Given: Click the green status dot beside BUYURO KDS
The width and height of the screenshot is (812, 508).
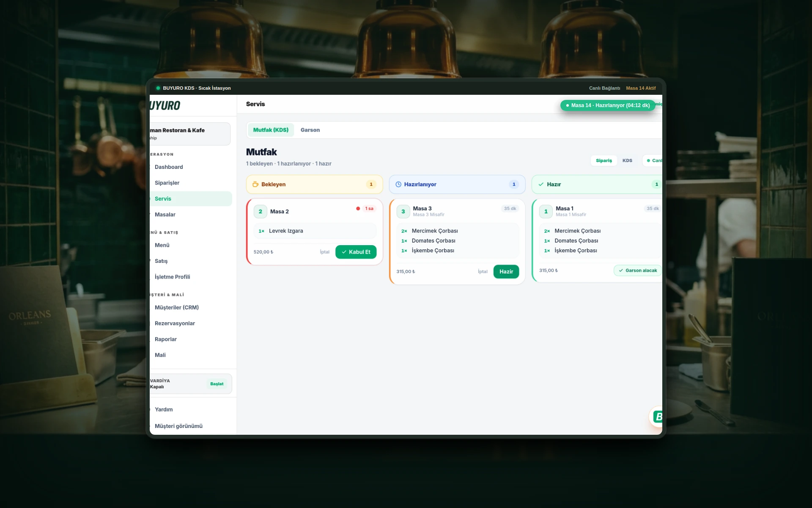Looking at the screenshot, I should coord(158,88).
